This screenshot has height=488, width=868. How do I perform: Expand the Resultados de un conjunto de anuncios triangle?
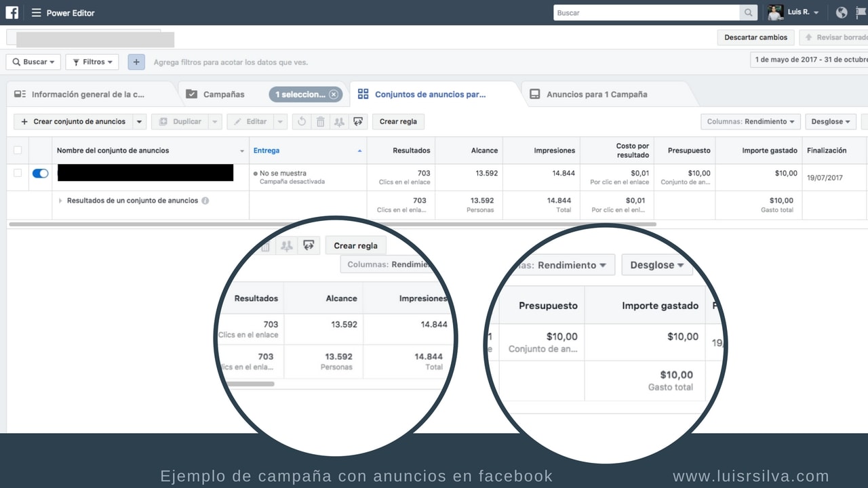pos(60,201)
